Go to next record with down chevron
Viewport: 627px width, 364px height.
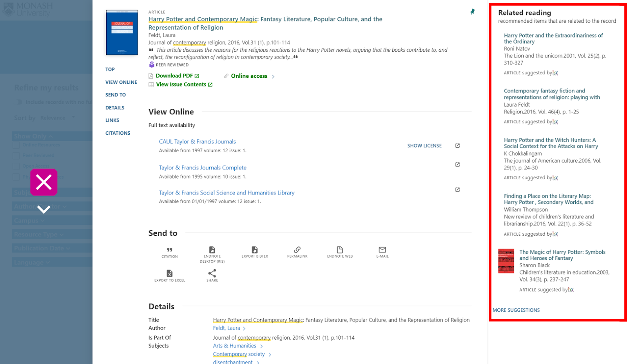[44, 209]
